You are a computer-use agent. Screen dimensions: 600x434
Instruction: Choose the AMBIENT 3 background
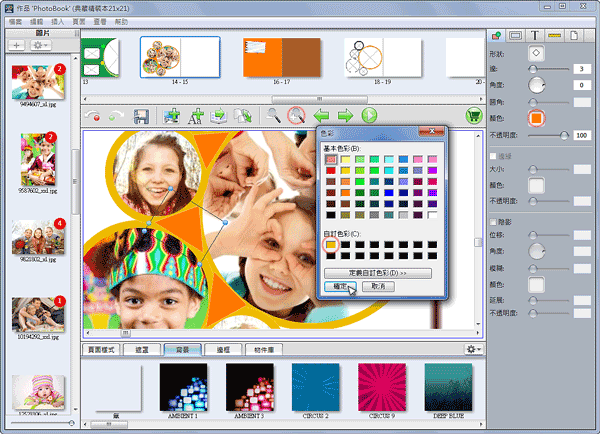pos(249,387)
